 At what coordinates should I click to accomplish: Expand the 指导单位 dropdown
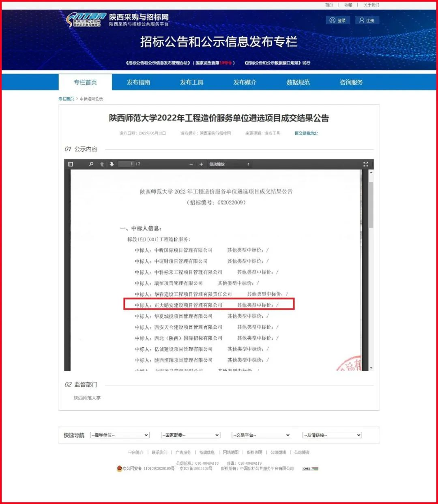(120, 435)
